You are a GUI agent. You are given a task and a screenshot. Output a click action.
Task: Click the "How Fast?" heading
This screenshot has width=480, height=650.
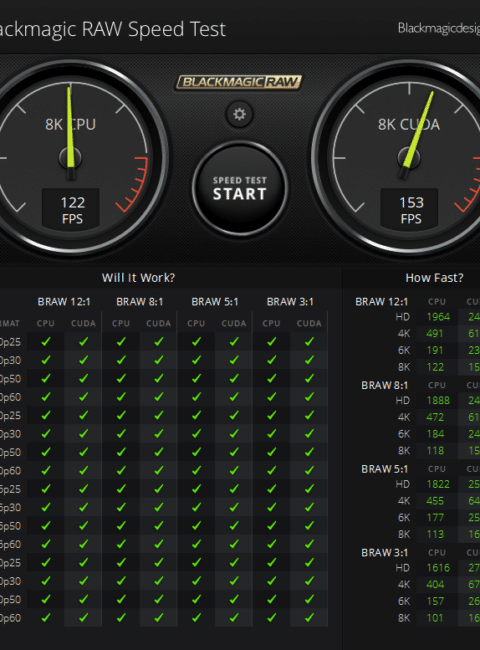point(434,277)
